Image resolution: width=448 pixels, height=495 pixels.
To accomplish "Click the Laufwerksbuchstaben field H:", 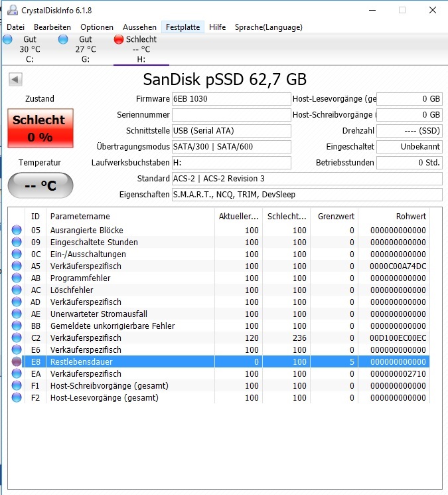I will coord(232,163).
